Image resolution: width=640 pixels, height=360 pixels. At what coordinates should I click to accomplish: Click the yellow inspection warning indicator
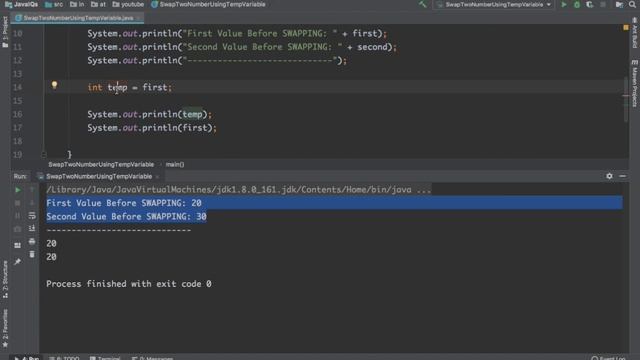(x=626, y=28)
